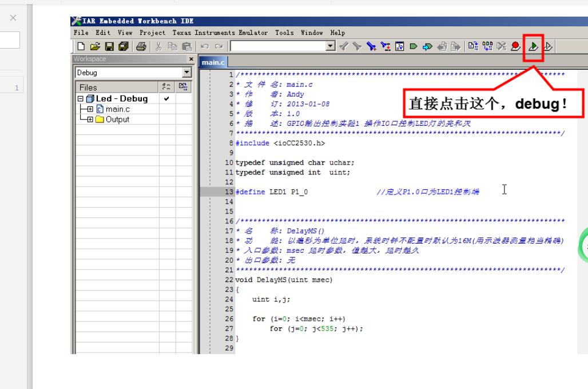Click the line 'typedef unsigned char uchar;'
The image size is (588, 389).
click(x=295, y=163)
